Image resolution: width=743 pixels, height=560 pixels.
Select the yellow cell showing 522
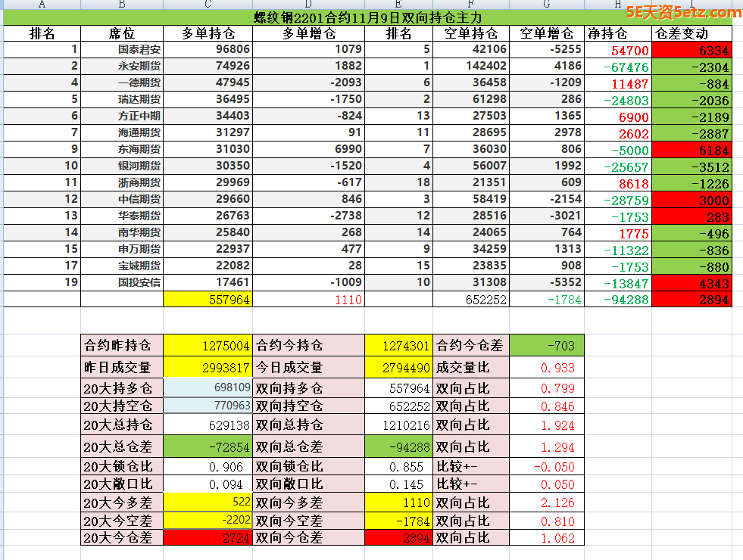pos(208,502)
